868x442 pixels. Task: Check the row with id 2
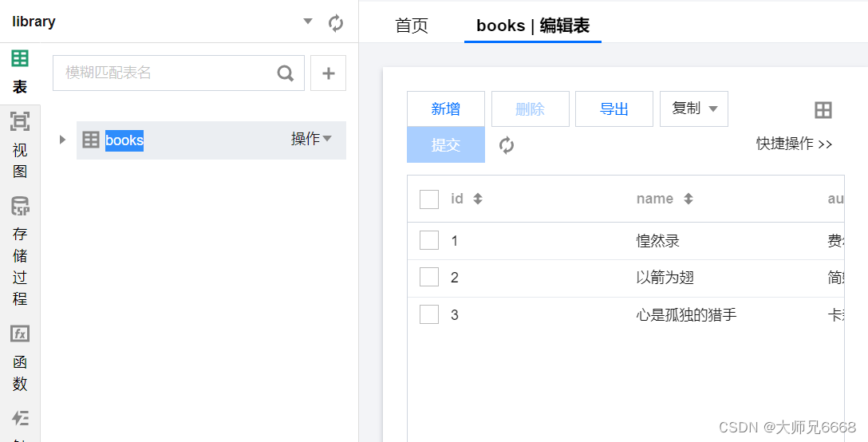point(429,277)
